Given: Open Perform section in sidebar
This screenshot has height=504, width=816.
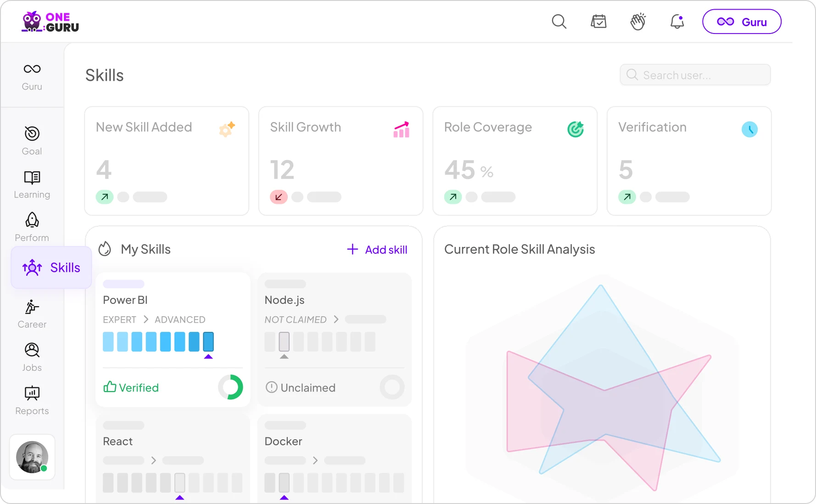Looking at the screenshot, I should pyautogui.click(x=32, y=227).
